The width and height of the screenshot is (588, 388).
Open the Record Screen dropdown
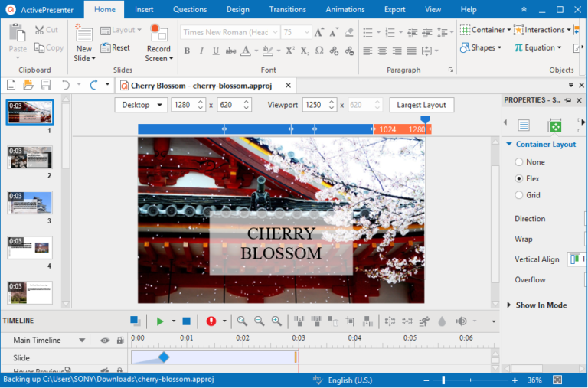click(x=171, y=58)
